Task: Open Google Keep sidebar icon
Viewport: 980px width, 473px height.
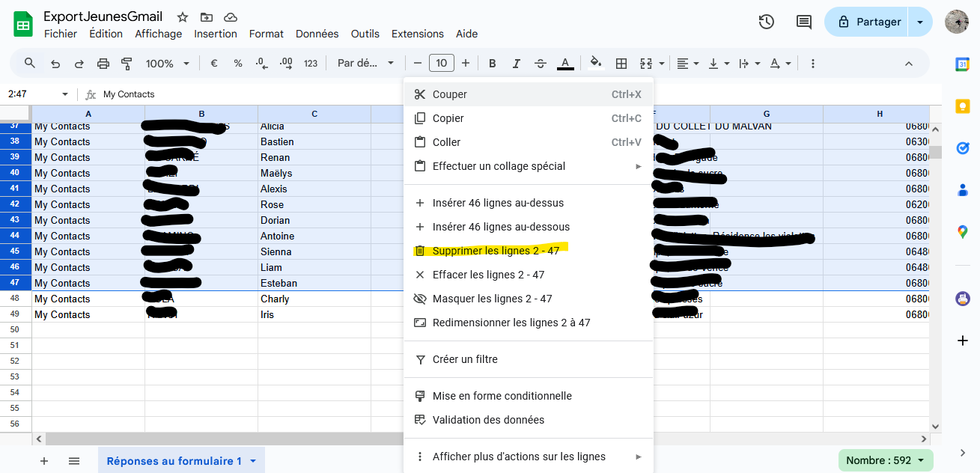Action: [x=963, y=106]
